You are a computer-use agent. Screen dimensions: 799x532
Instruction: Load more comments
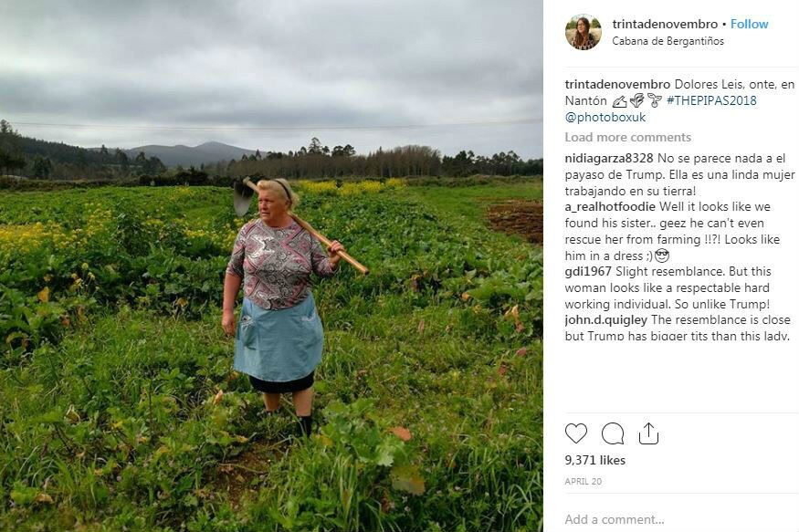point(628,138)
